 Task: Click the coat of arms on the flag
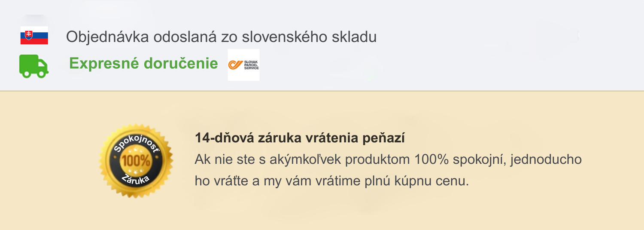click(x=29, y=34)
